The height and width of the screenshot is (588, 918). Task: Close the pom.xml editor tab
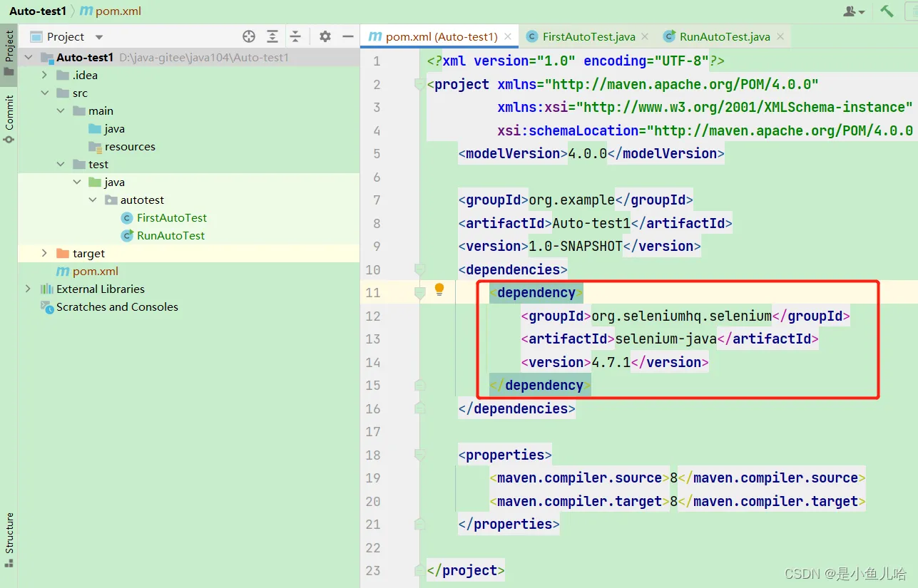508,36
